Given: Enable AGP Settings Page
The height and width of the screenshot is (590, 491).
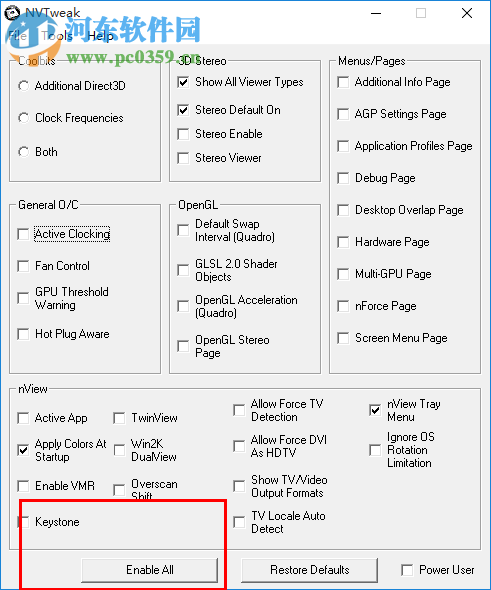Looking at the screenshot, I should (343, 114).
